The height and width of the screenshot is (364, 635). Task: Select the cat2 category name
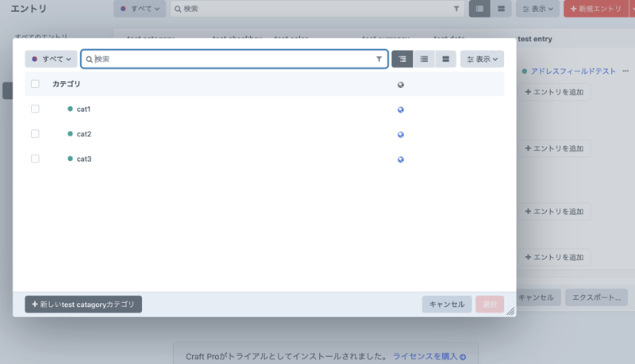(x=84, y=134)
